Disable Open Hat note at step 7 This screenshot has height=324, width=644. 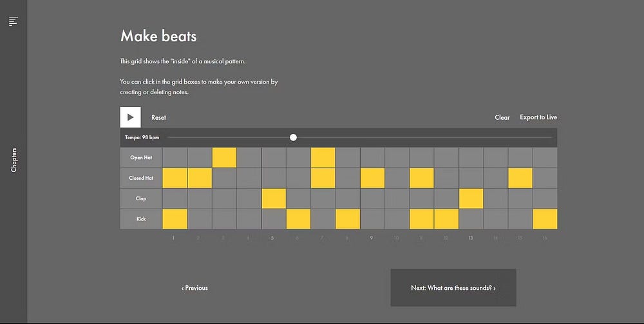(x=323, y=158)
